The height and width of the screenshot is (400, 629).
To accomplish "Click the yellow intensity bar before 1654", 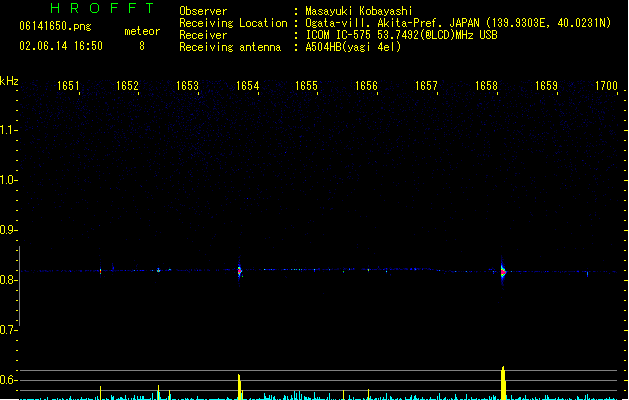I will [239, 387].
